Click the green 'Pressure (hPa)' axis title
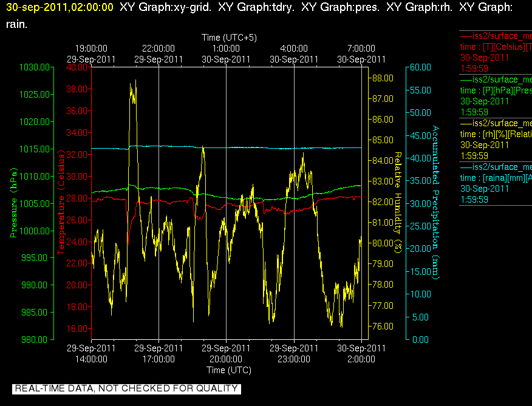The height and width of the screenshot is (406, 532). [x=13, y=203]
